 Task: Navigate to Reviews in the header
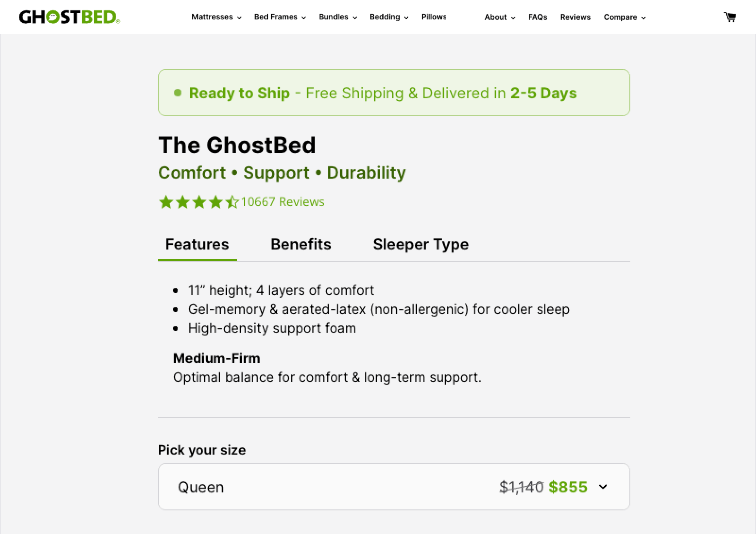click(x=575, y=17)
